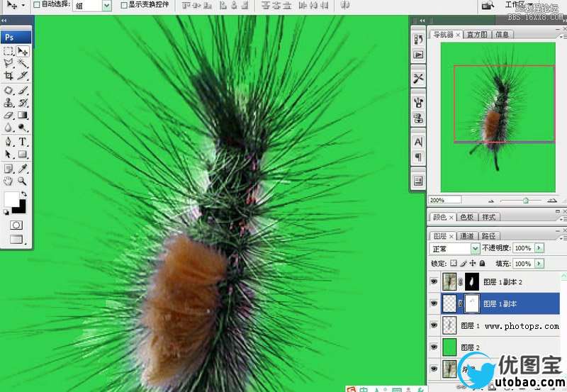Select the Brush tool

[x=23, y=90]
